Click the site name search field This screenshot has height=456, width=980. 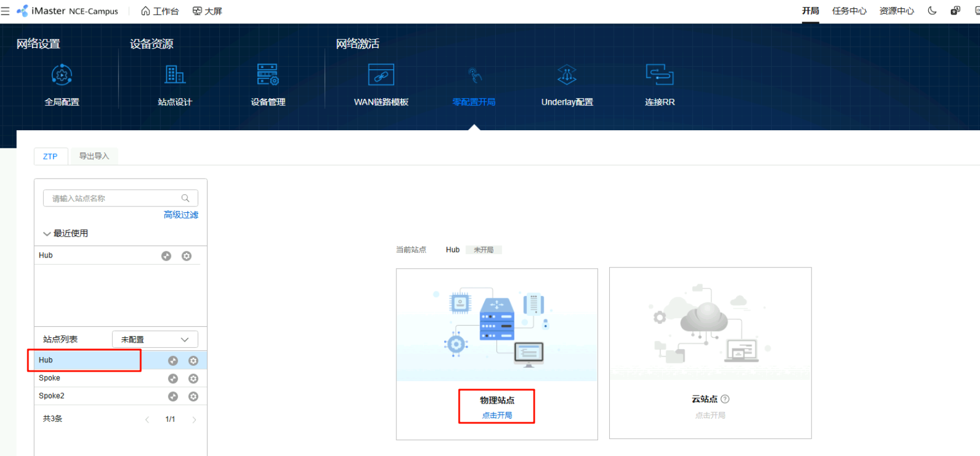pyautogui.click(x=113, y=198)
